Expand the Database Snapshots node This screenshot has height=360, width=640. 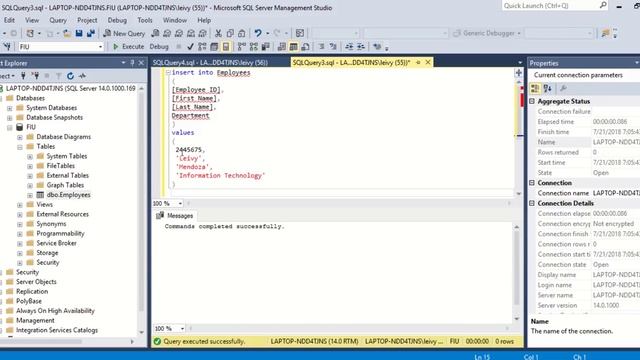(10, 118)
